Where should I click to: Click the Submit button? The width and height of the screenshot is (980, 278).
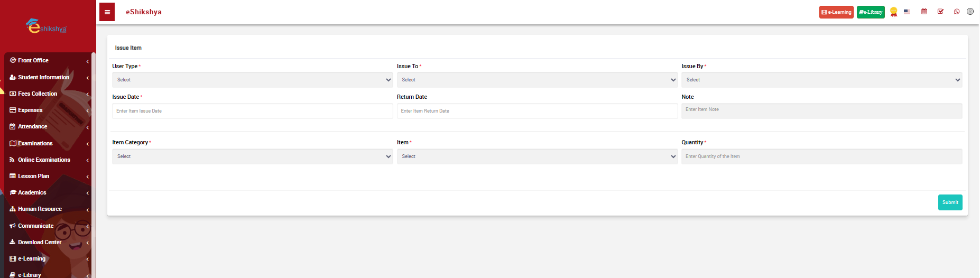(x=950, y=202)
